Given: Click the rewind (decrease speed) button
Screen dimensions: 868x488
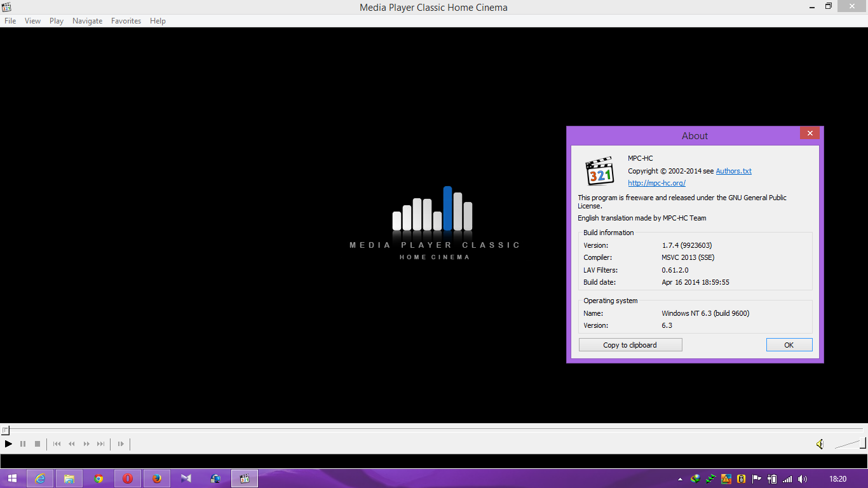Looking at the screenshot, I should (x=72, y=444).
